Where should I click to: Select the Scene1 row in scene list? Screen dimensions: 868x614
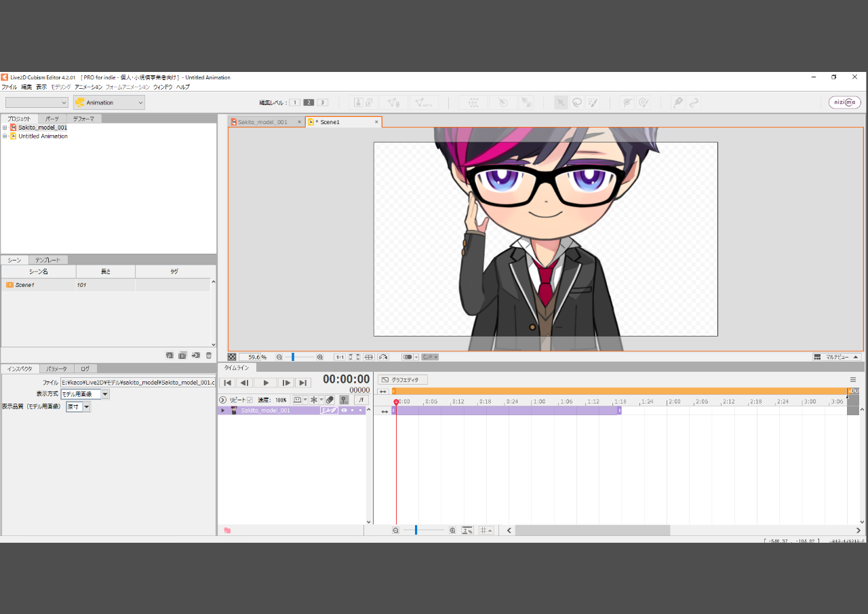pos(105,285)
